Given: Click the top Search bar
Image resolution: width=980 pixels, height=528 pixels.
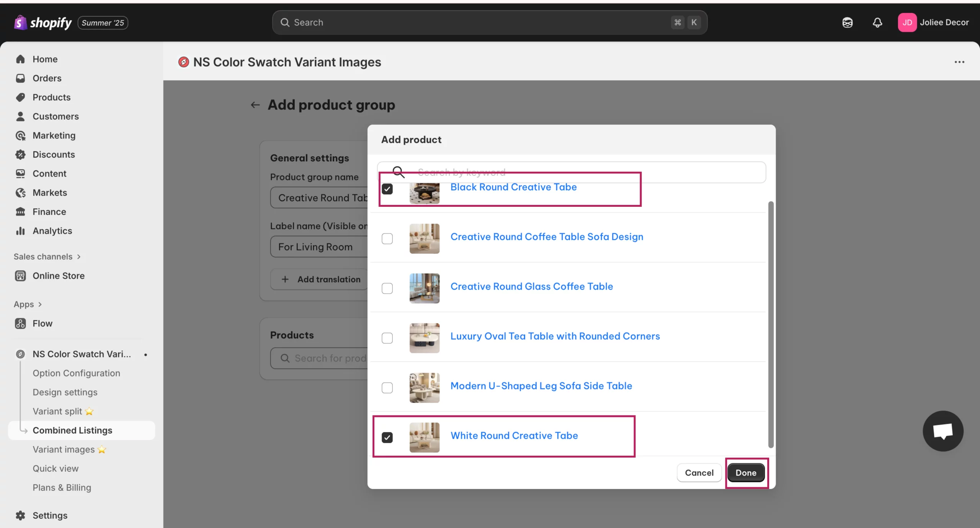Looking at the screenshot, I should coord(490,23).
